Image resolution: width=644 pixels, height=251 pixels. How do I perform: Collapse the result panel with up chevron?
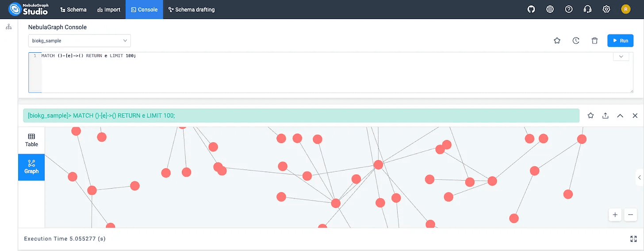620,116
